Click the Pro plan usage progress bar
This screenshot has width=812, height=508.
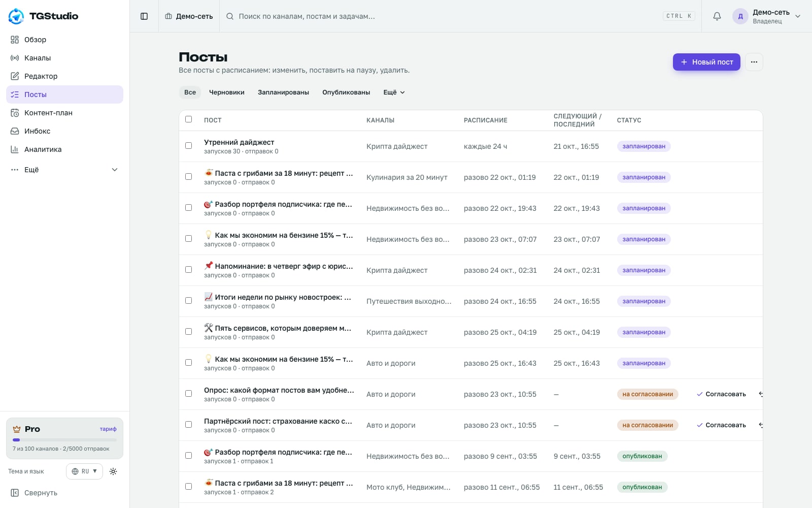(64, 440)
